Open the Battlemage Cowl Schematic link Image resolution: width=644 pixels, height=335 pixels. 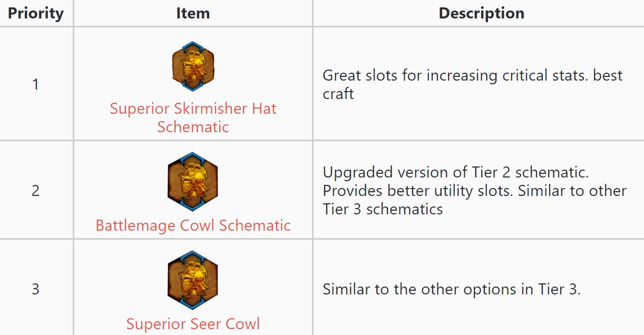[x=193, y=225]
